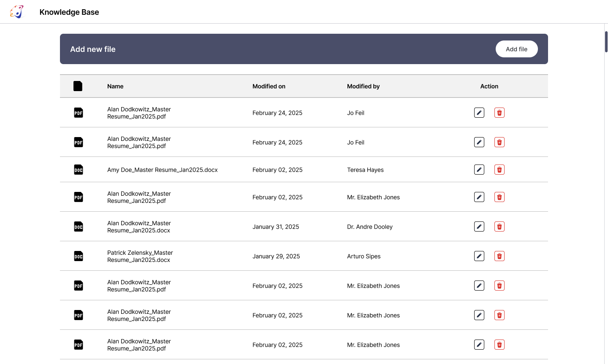Screen dimensions: 608x364
Task: Open the Knowledge Base title link
Action: [x=69, y=12]
